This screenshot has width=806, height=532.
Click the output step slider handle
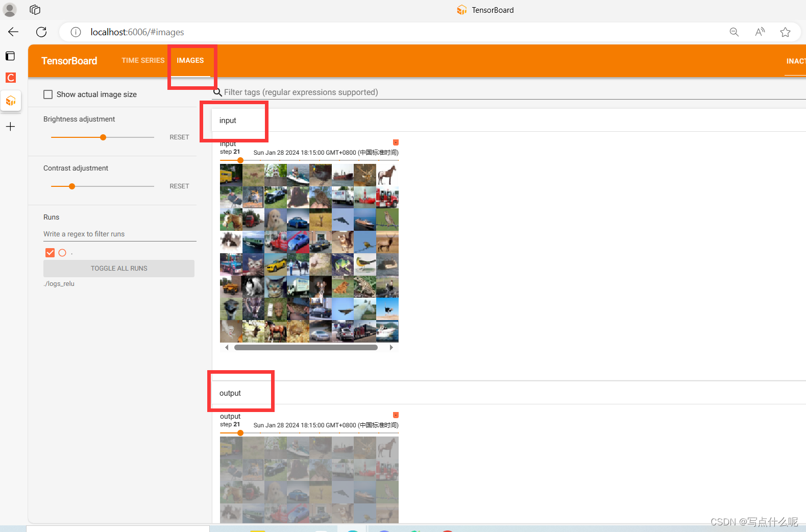pyautogui.click(x=240, y=433)
